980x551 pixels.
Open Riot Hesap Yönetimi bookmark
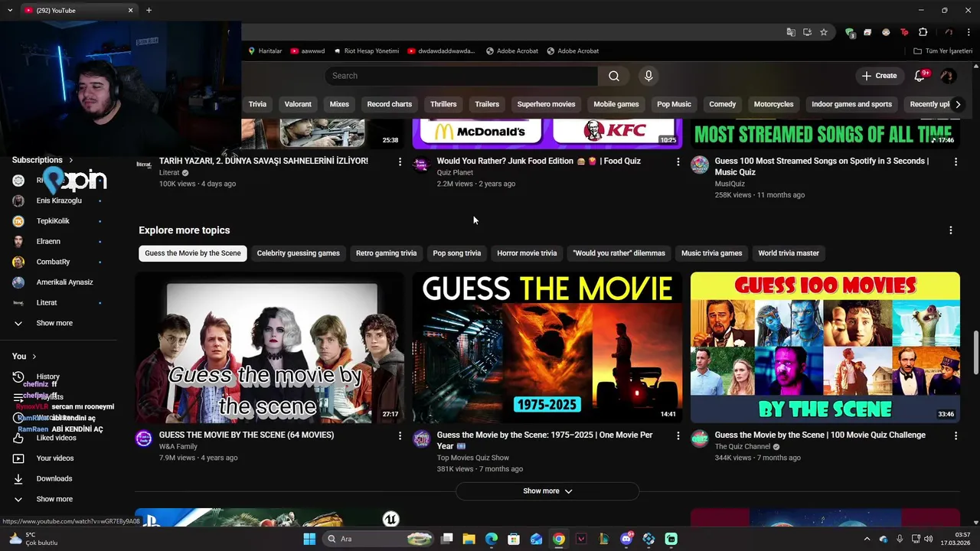(x=367, y=51)
